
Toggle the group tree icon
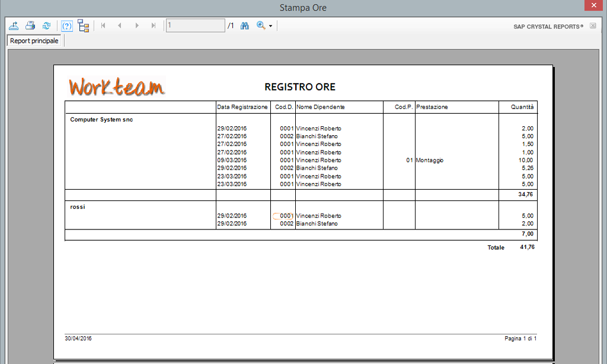tap(83, 26)
